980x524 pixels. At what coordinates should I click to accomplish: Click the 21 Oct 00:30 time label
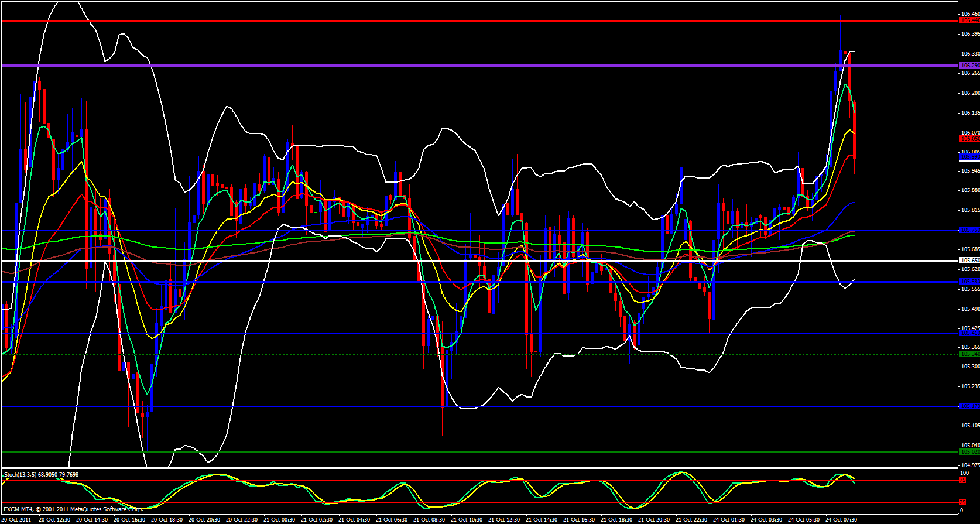pyautogui.click(x=279, y=519)
